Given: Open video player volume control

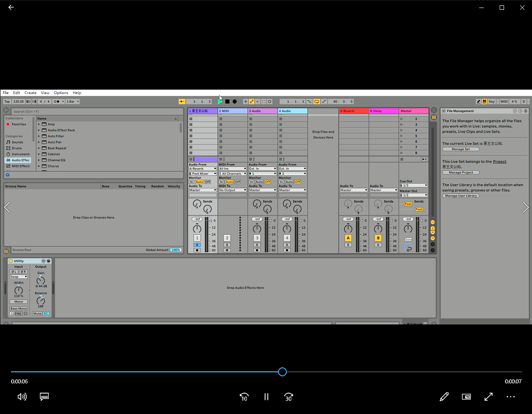Looking at the screenshot, I should click(x=22, y=397).
